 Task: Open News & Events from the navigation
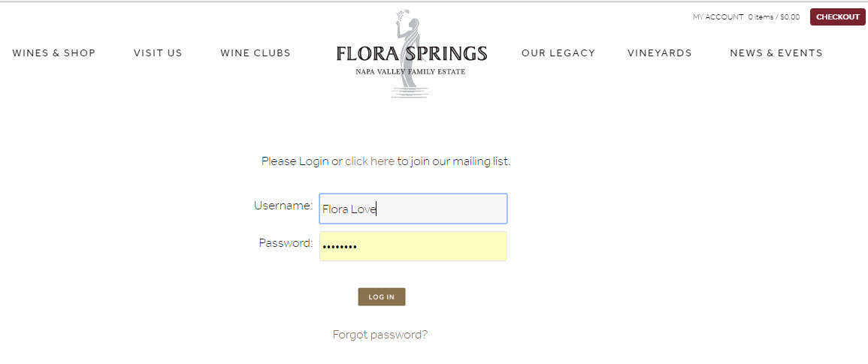(x=776, y=53)
